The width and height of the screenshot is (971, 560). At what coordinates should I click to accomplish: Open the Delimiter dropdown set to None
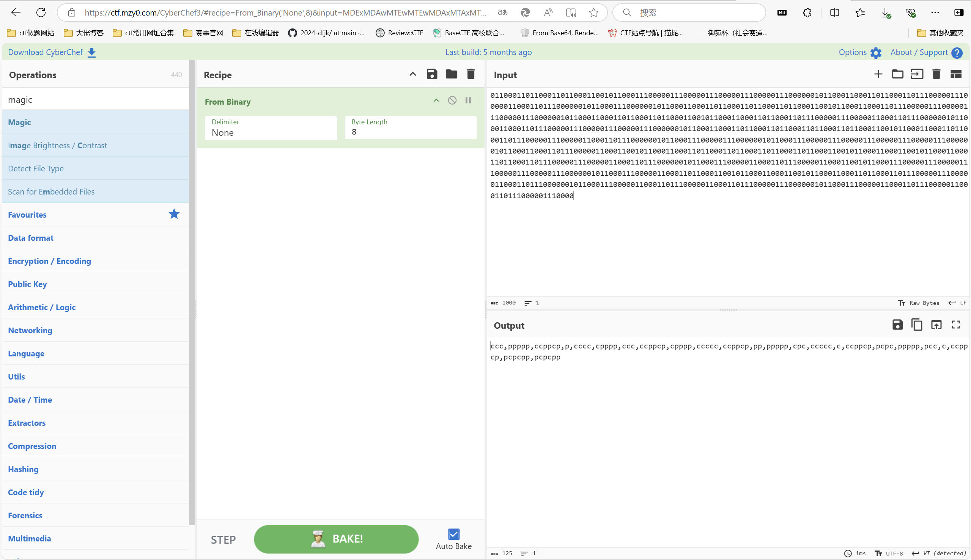(271, 128)
